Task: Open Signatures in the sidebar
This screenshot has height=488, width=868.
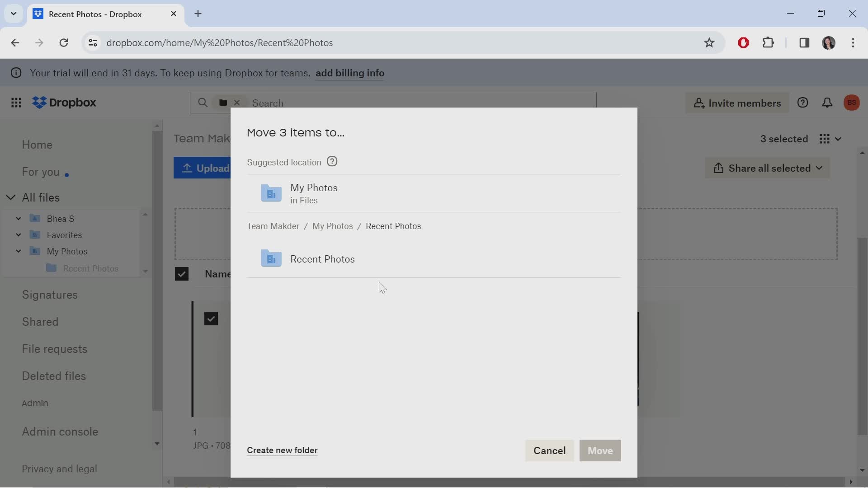Action: click(50, 295)
